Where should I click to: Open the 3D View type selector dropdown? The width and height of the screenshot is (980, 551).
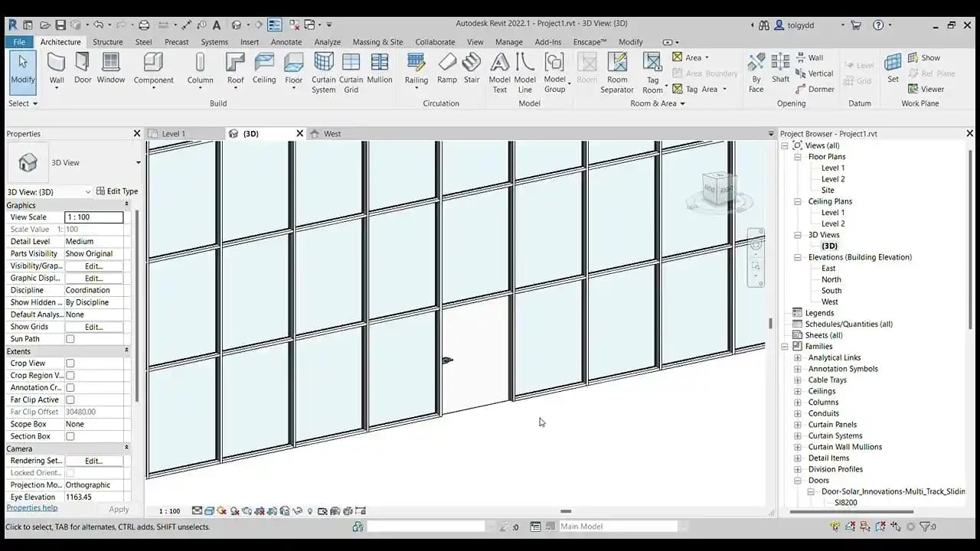point(138,163)
